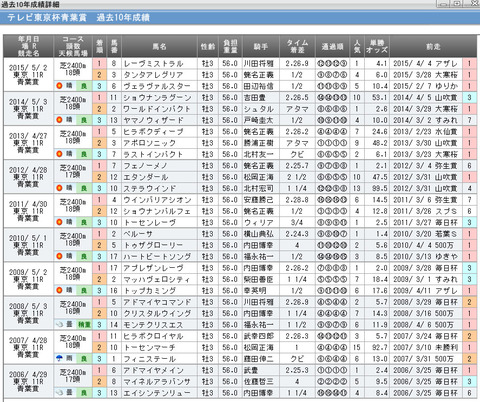Select horse name エタンダール
This screenshot has width=480, height=402.
pyautogui.click(x=146, y=177)
